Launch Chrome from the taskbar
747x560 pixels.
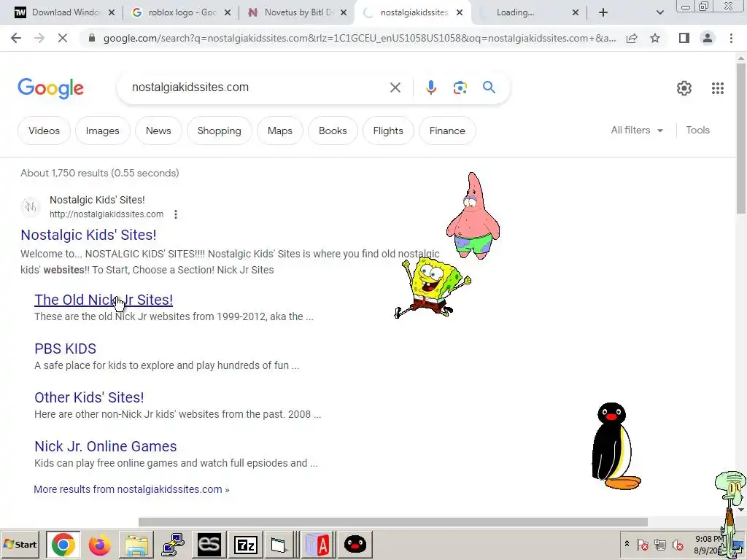point(63,544)
